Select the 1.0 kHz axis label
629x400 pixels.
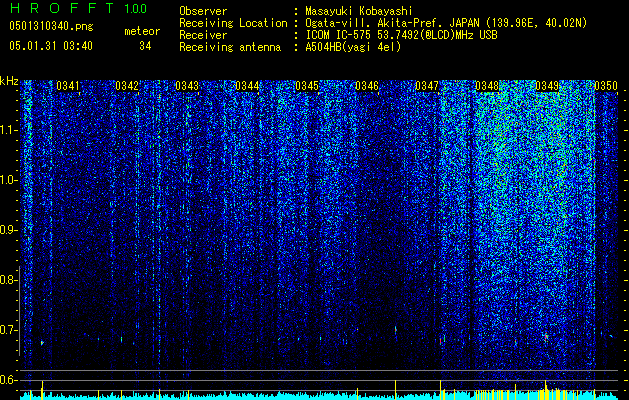8,180
